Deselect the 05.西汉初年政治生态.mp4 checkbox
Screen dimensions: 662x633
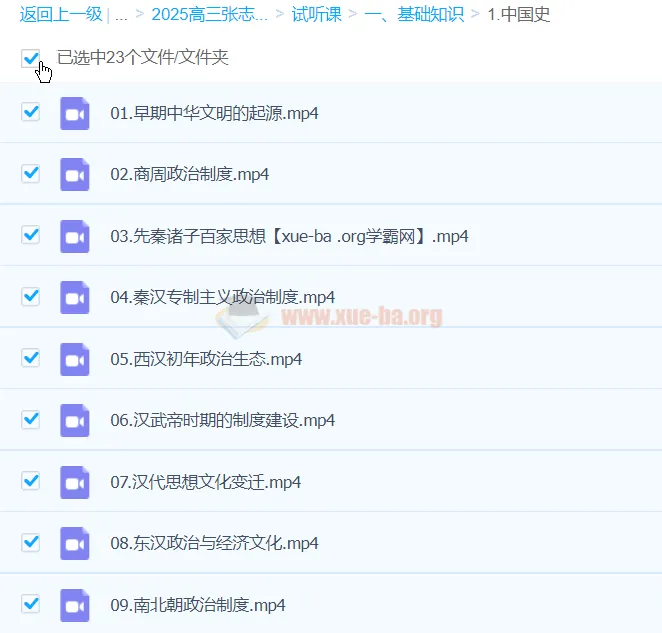click(31, 358)
